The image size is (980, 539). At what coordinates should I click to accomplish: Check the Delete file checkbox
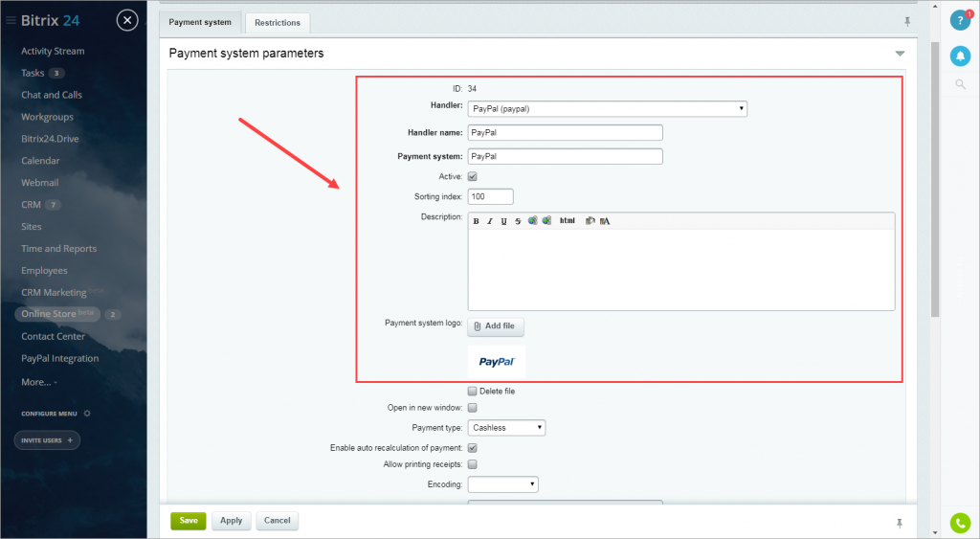click(473, 392)
